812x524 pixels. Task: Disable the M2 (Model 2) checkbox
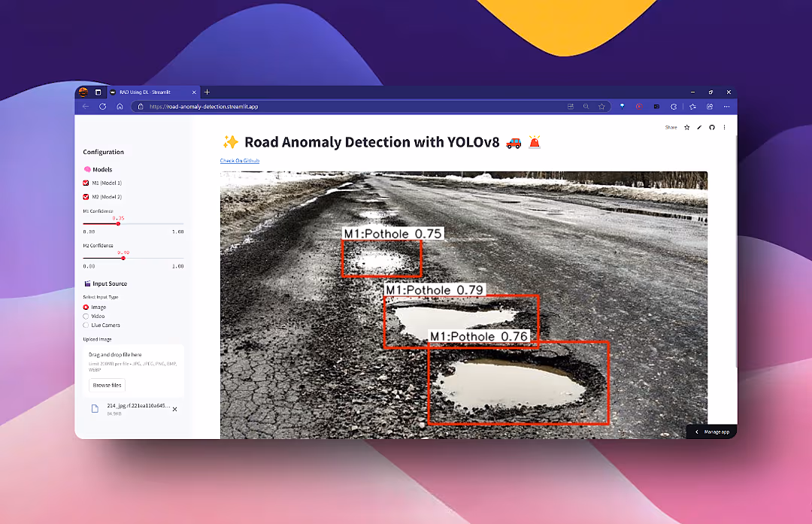[x=84, y=196]
